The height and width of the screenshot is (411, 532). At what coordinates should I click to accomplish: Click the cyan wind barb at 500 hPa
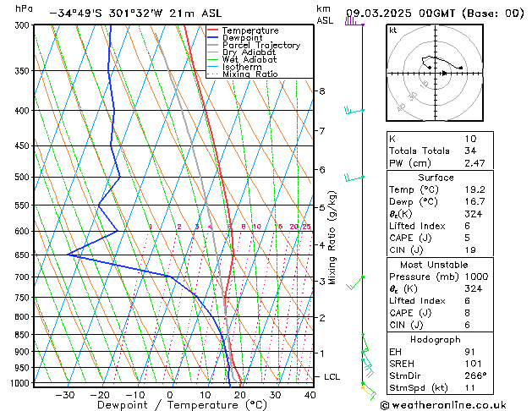pos(354,177)
